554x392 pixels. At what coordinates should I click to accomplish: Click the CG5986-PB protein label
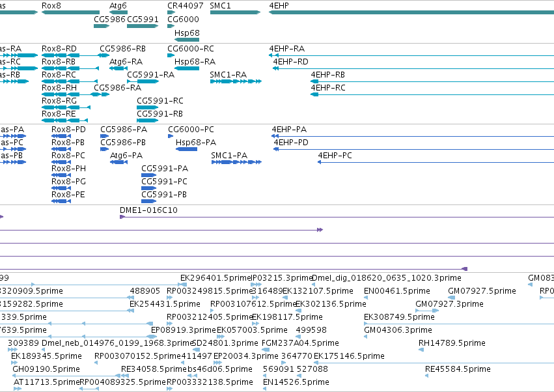point(123,143)
